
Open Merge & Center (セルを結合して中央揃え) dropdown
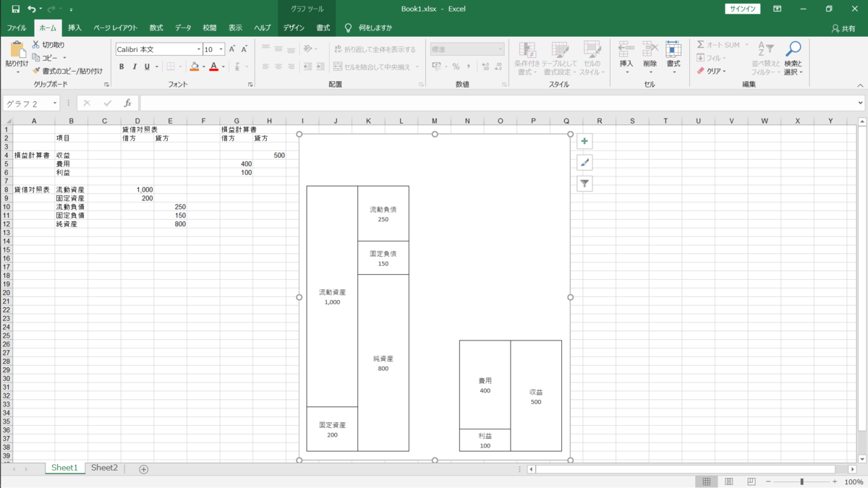tap(417, 67)
